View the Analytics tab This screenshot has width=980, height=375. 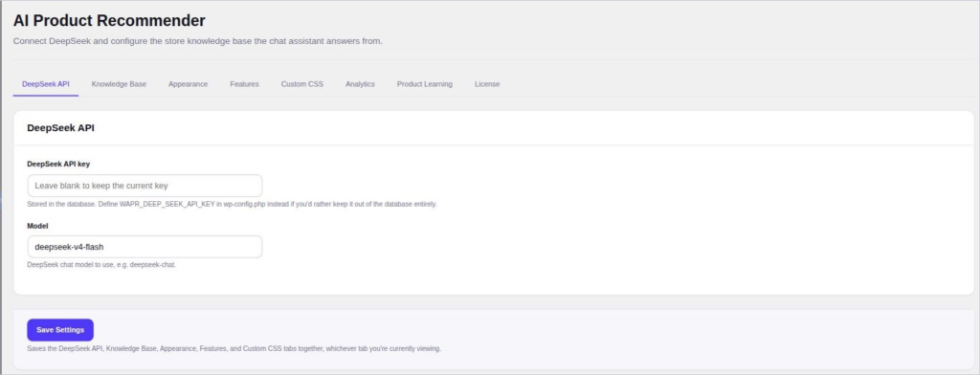tap(360, 84)
